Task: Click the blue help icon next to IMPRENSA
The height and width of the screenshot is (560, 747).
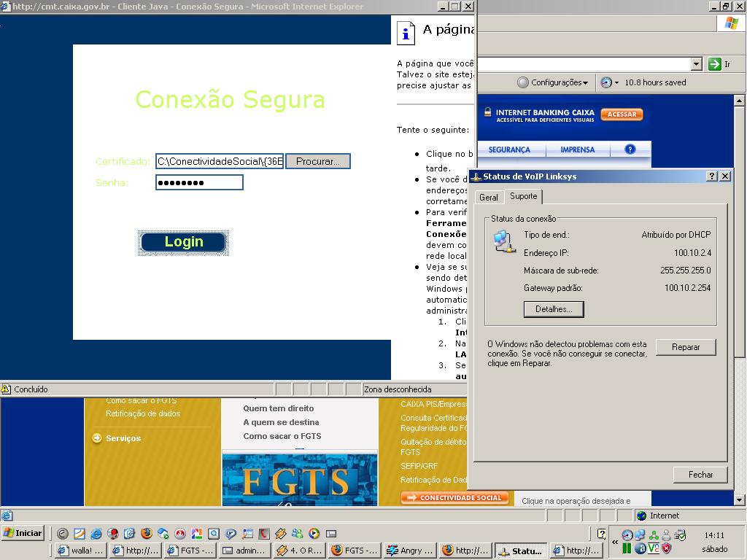Action: 630,149
